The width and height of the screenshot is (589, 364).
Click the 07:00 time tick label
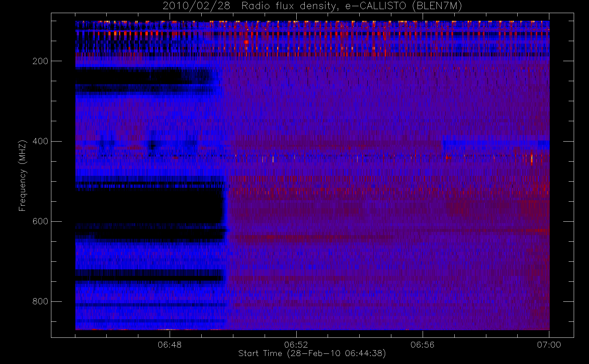coord(549,345)
